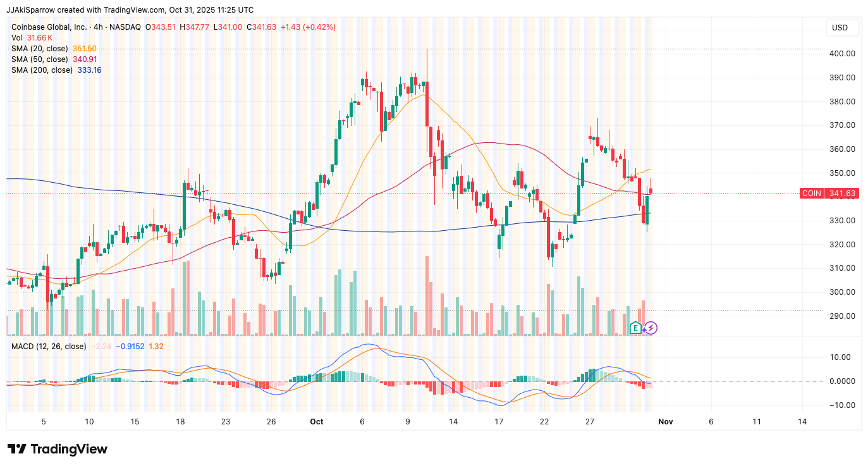Click the 'Nov' label on time axis

pyautogui.click(x=664, y=421)
